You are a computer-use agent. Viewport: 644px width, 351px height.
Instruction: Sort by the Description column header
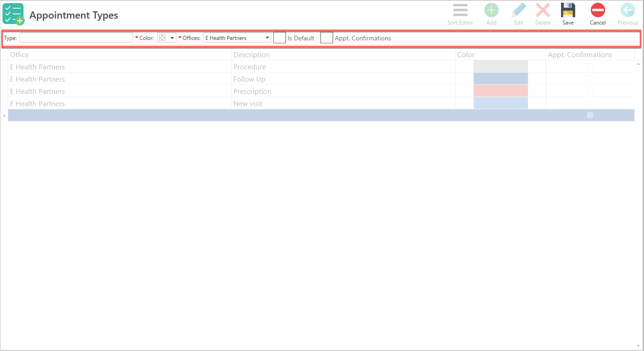(x=252, y=55)
